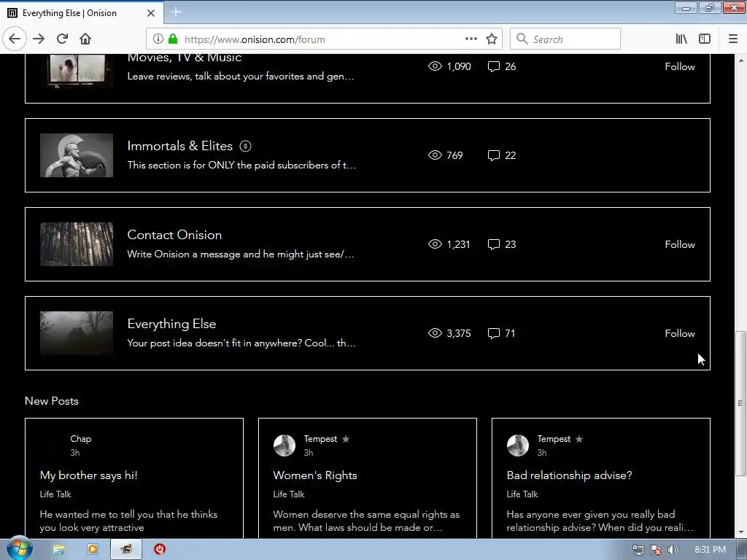
Task: Open the post My brother says hi!
Action: (x=88, y=475)
